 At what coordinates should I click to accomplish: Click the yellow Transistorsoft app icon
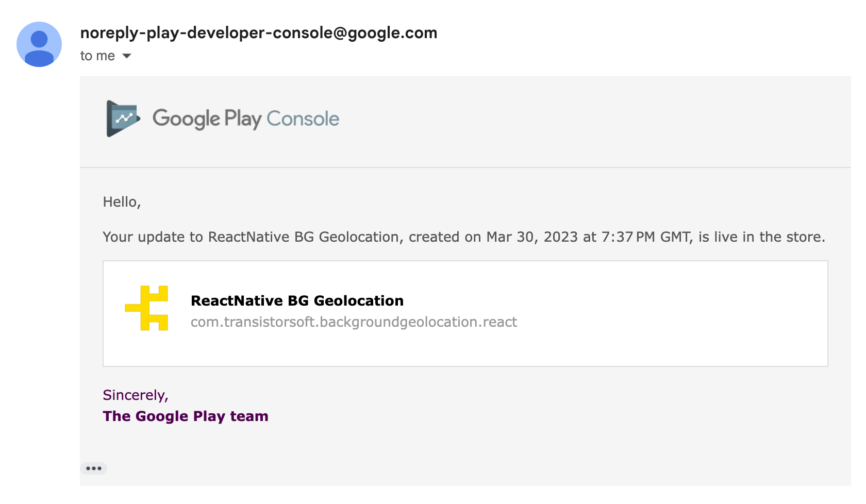[x=147, y=309]
